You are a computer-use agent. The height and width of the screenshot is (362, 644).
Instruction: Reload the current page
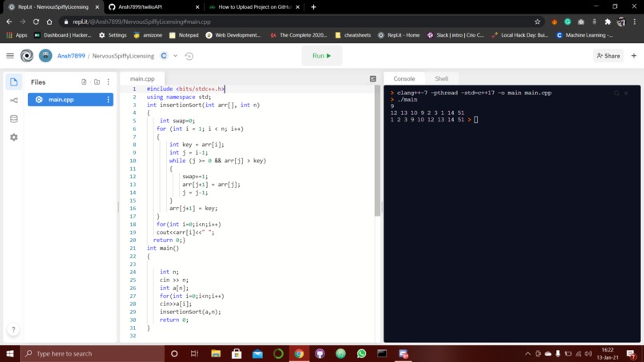click(x=36, y=22)
